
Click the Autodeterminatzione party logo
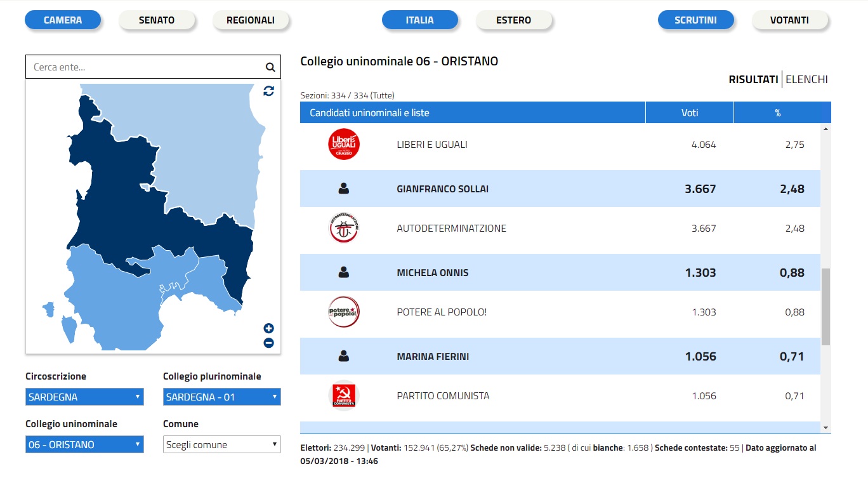pos(344,229)
